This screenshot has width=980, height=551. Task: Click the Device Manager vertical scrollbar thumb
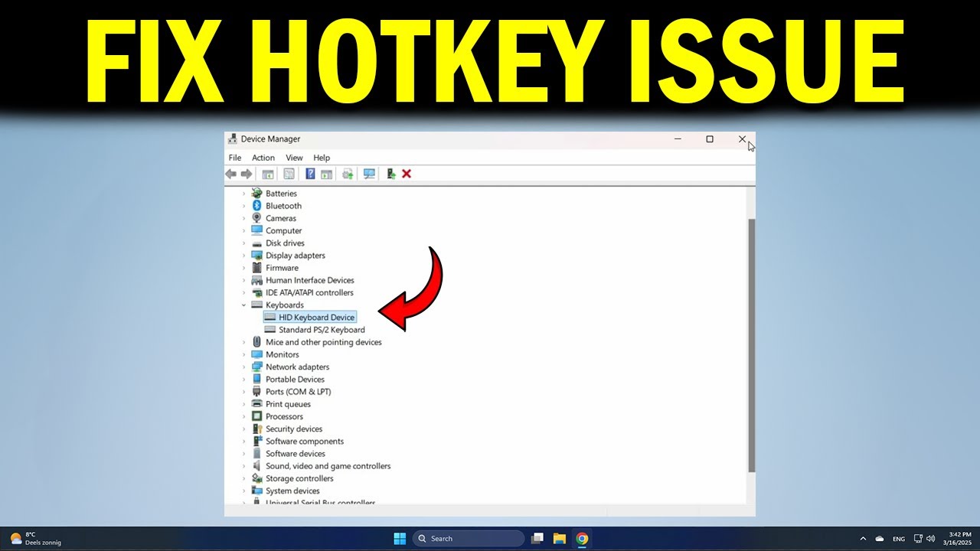(x=752, y=344)
